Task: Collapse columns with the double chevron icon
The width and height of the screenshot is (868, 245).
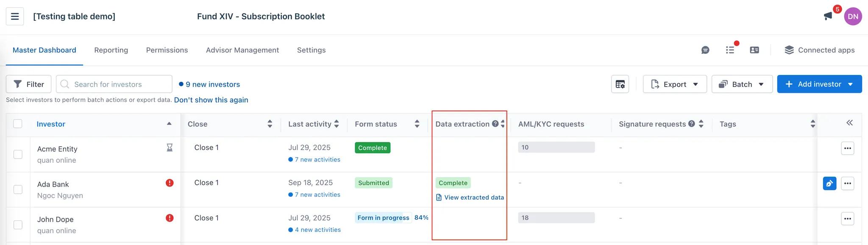Action: [849, 123]
